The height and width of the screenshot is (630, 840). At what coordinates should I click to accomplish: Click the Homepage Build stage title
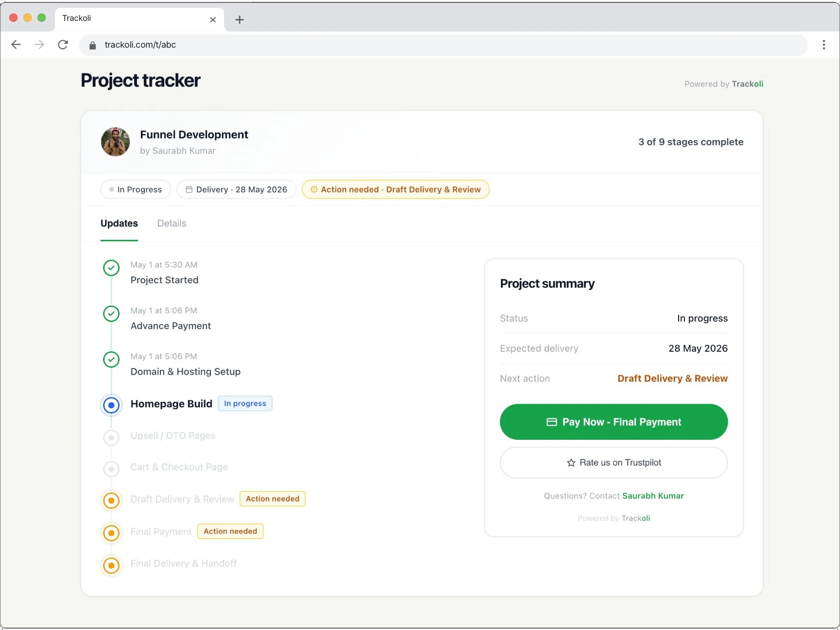click(171, 404)
